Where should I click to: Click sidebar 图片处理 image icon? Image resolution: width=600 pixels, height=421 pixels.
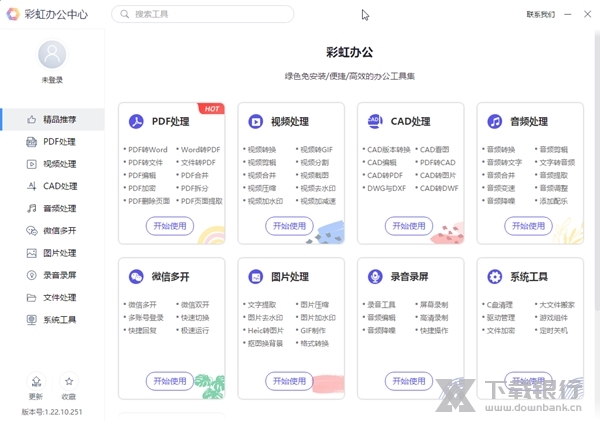coord(31,253)
